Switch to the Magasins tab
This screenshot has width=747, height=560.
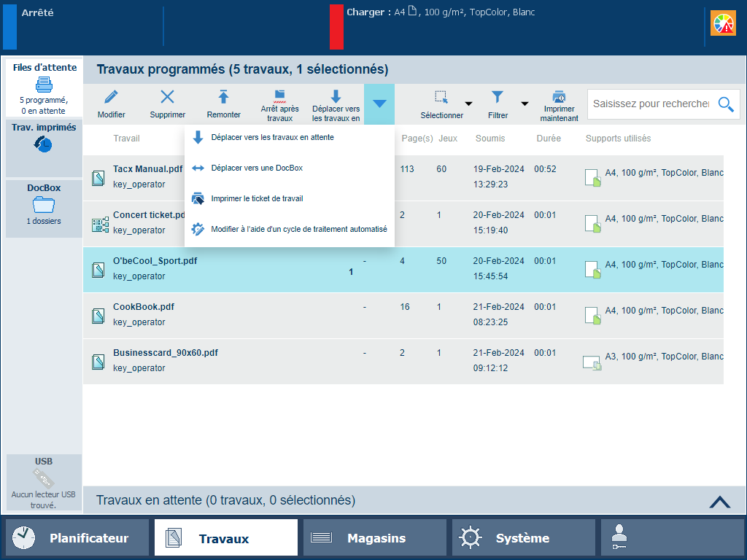374,538
